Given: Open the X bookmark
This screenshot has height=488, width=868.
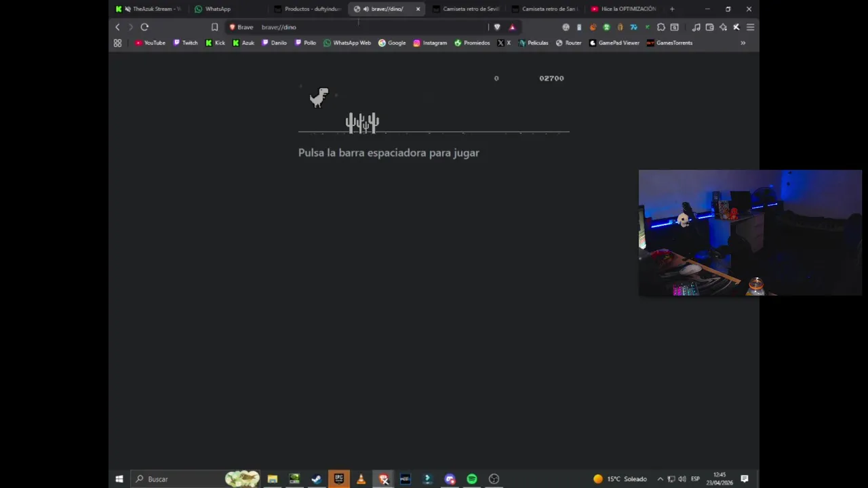Looking at the screenshot, I should coord(504,43).
